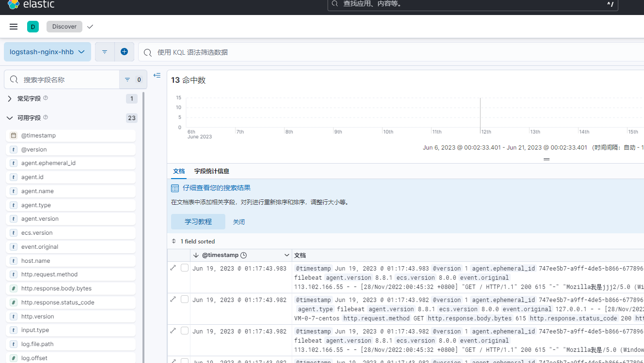The image size is (644, 363).
Task: Select the agent.type field
Action: (x=71, y=205)
